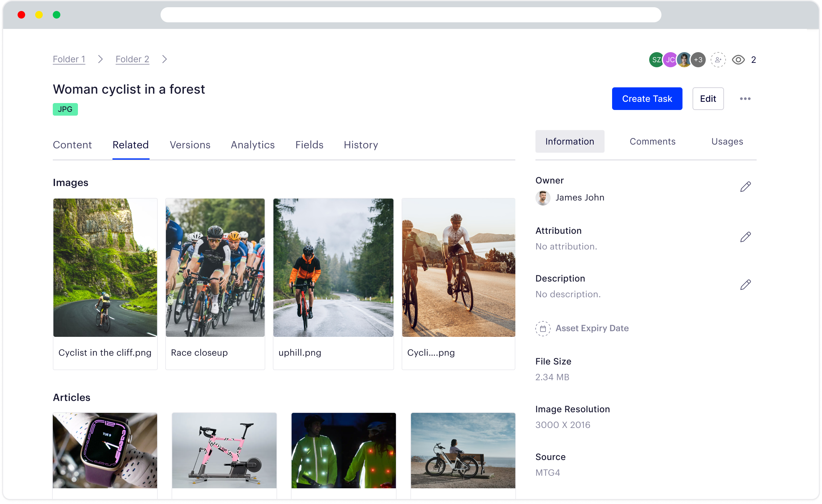Click the JPG file type tag
This screenshot has height=504, width=822.
pyautogui.click(x=65, y=109)
